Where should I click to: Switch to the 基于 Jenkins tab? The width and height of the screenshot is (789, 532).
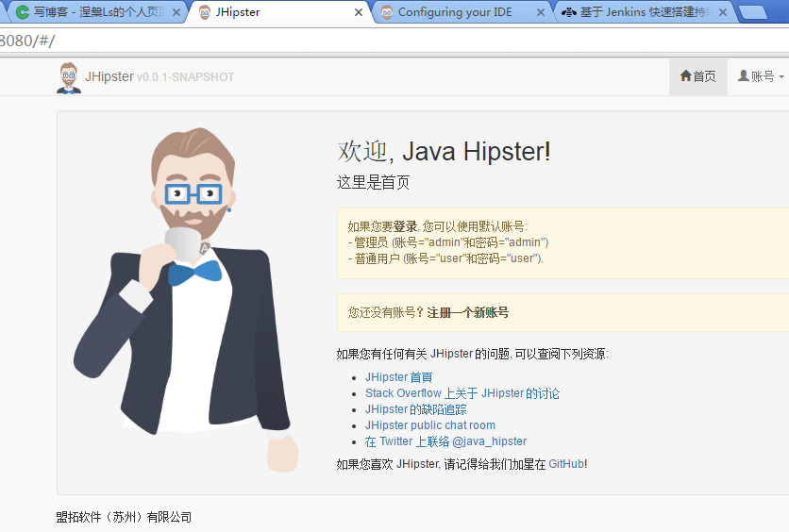pos(646,12)
